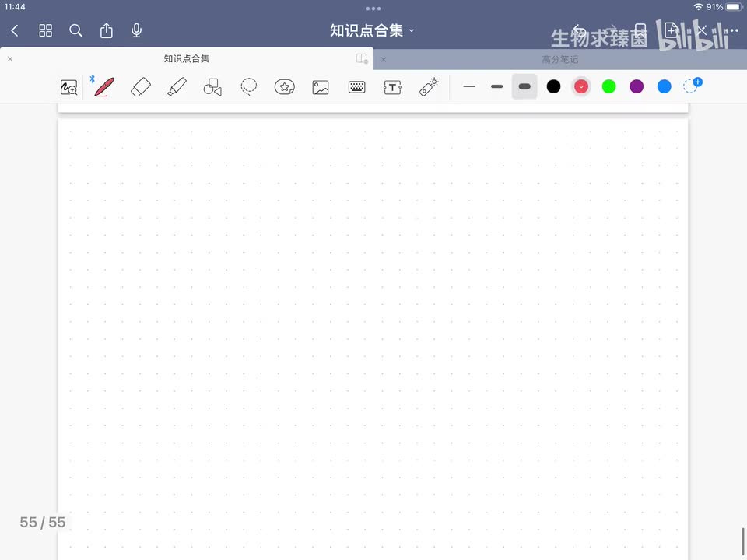
Task: Go back to the document library
Action: pyautogui.click(x=15, y=31)
